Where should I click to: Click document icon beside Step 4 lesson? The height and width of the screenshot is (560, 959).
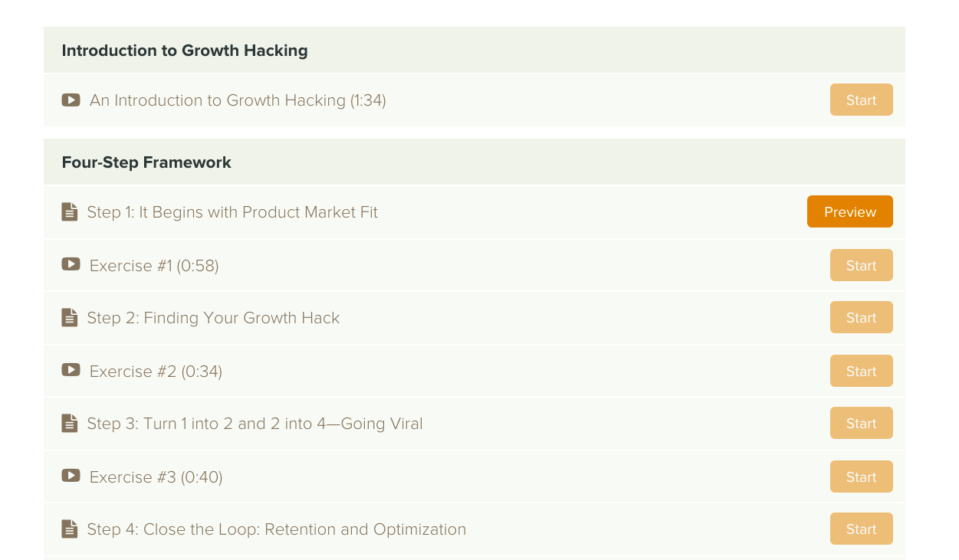click(x=70, y=529)
